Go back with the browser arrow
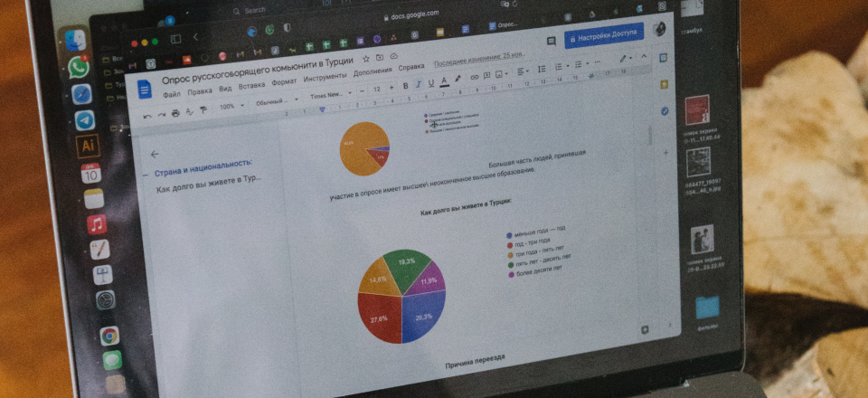The image size is (868, 398). [195, 37]
